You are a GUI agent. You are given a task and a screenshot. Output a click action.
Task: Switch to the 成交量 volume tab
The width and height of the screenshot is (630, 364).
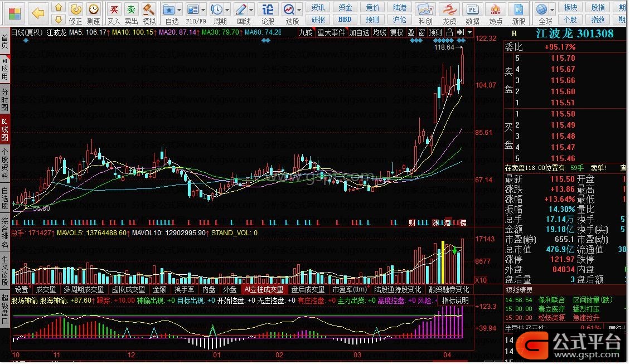(x=46, y=289)
